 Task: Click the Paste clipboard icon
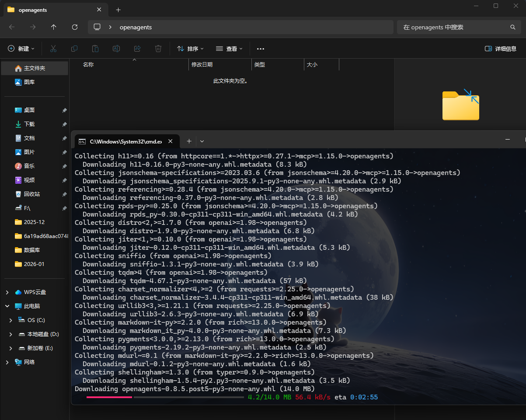coord(95,49)
